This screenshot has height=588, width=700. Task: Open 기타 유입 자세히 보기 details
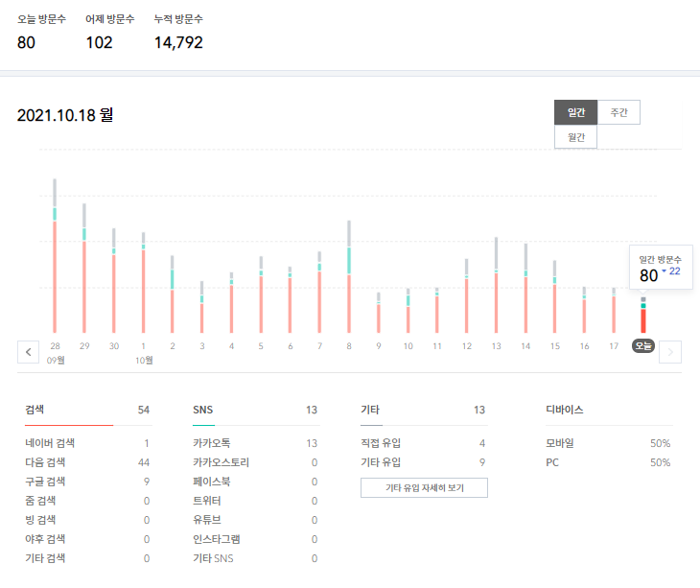click(424, 487)
